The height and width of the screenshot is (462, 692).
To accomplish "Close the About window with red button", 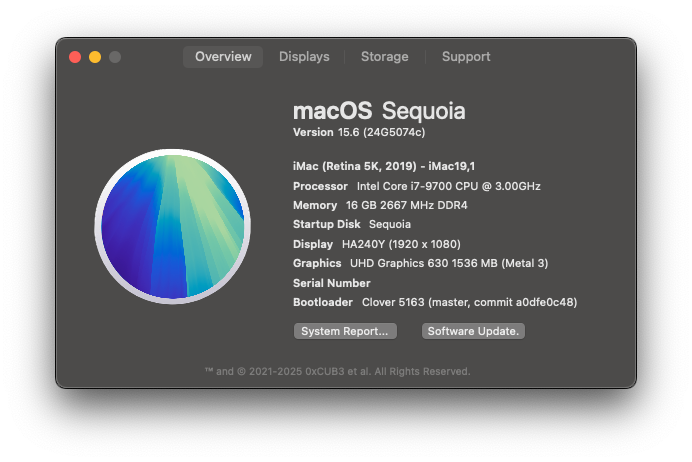I will tap(75, 57).
